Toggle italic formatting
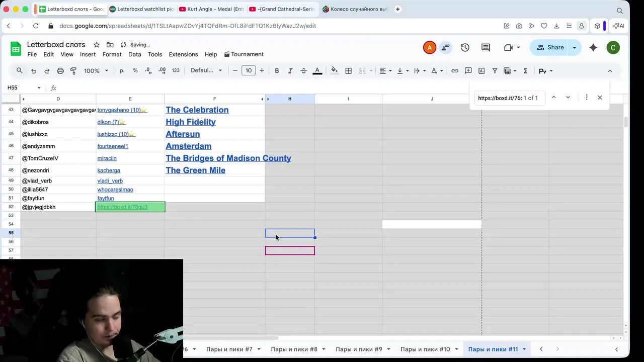This screenshot has width=644, height=362. [x=290, y=71]
